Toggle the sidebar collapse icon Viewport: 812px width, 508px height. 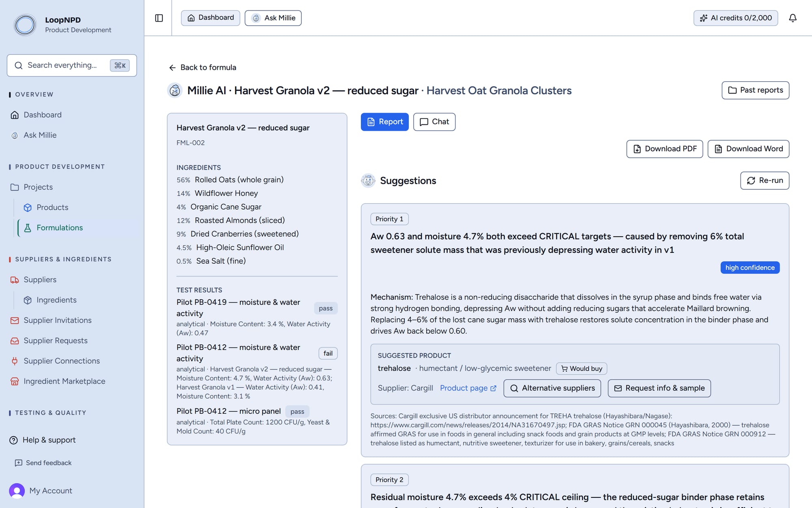point(159,18)
